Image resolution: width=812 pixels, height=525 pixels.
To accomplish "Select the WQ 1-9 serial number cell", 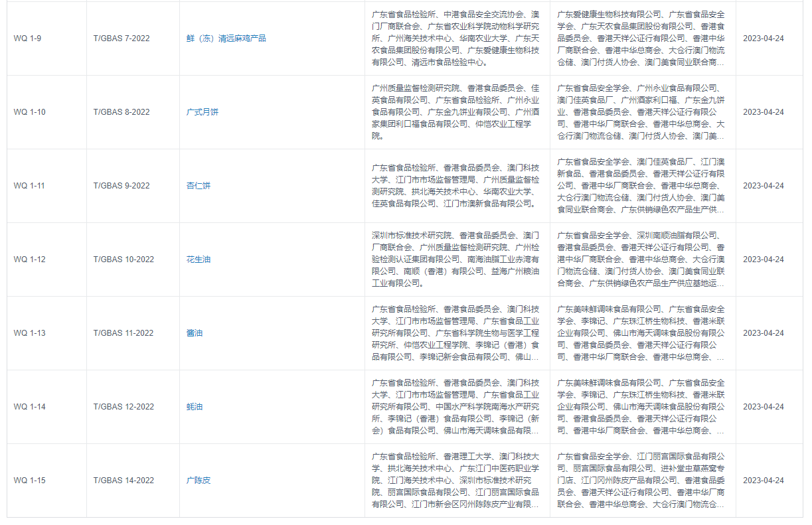I will click(27, 38).
